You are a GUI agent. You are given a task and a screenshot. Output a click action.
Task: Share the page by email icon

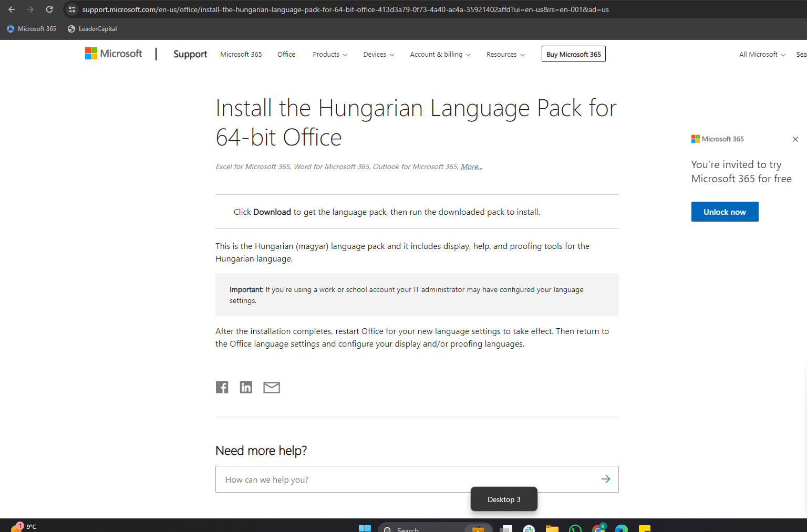click(272, 388)
